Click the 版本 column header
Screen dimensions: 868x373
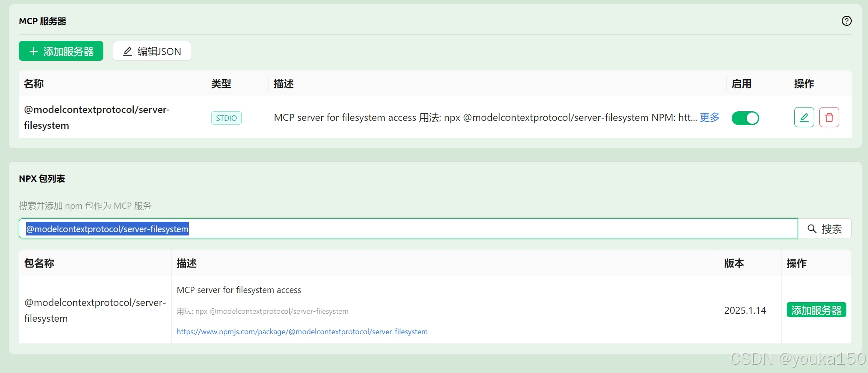point(734,263)
